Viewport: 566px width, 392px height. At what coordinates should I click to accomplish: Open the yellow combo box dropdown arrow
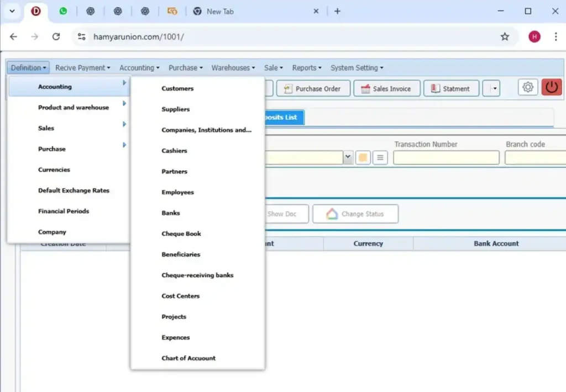coord(348,157)
